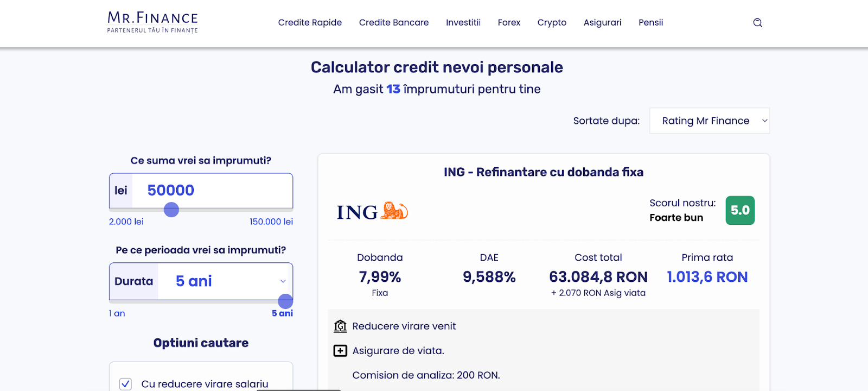Click the loan amount slider handle
The image size is (868, 391).
[x=171, y=210]
